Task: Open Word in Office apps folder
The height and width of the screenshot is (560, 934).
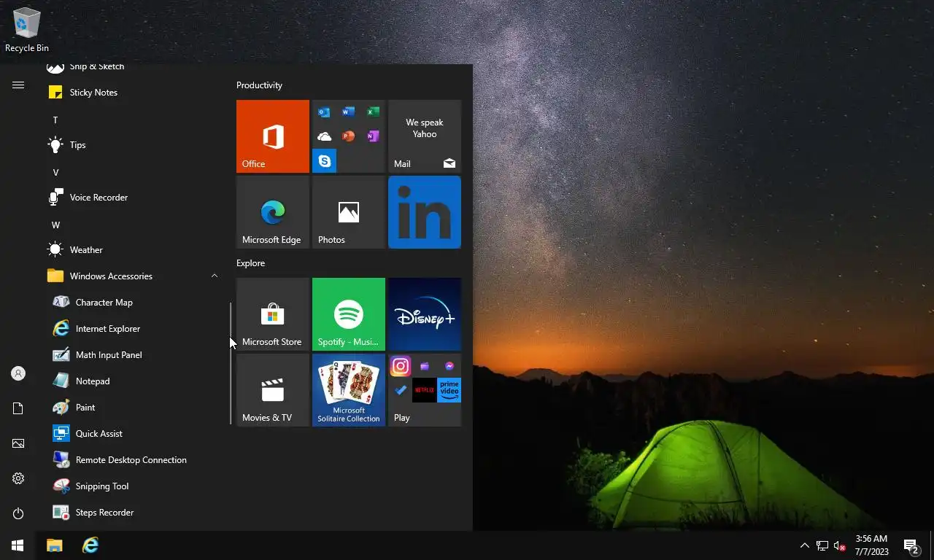Action: (x=349, y=112)
